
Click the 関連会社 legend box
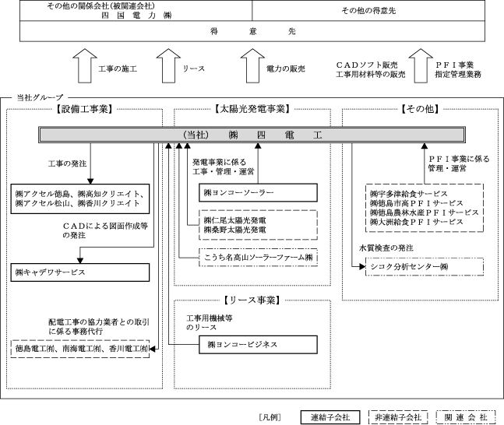pyautogui.click(x=466, y=417)
